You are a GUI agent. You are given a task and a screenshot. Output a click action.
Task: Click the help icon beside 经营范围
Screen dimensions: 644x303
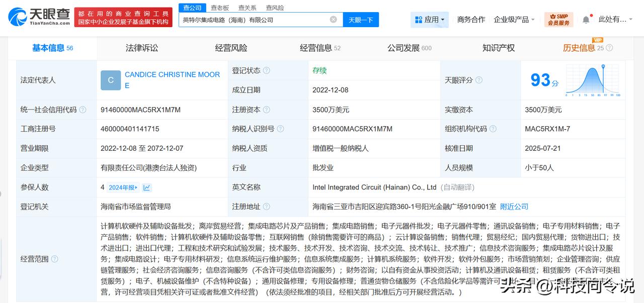tap(54, 259)
